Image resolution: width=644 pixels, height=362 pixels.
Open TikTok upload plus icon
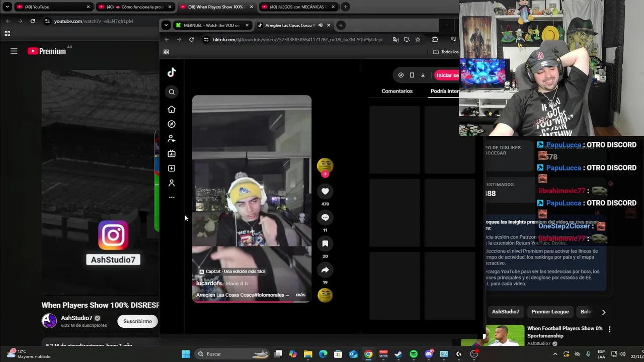[172, 168]
